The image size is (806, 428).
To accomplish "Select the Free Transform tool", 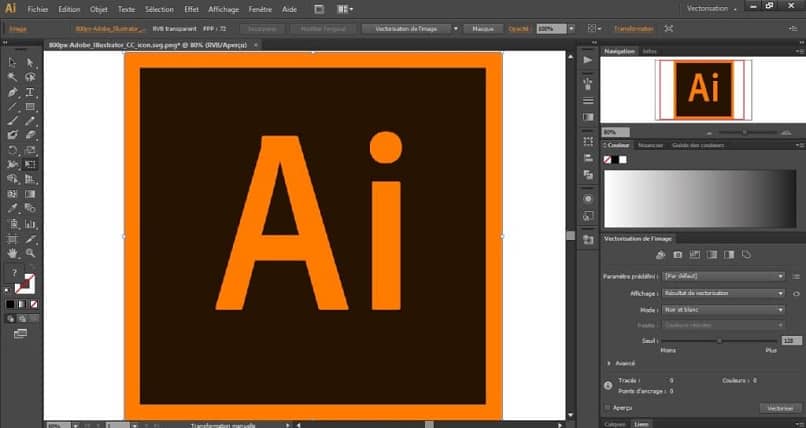I will click(x=30, y=165).
